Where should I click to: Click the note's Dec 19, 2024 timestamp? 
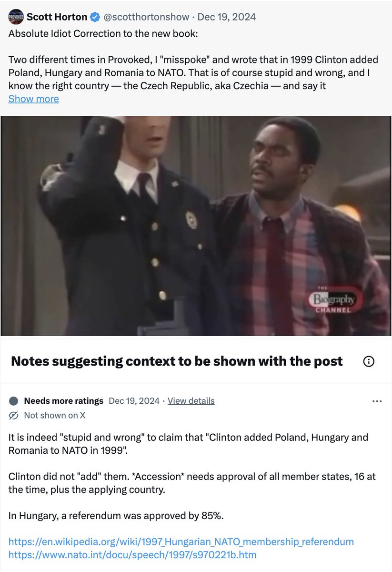(x=134, y=401)
